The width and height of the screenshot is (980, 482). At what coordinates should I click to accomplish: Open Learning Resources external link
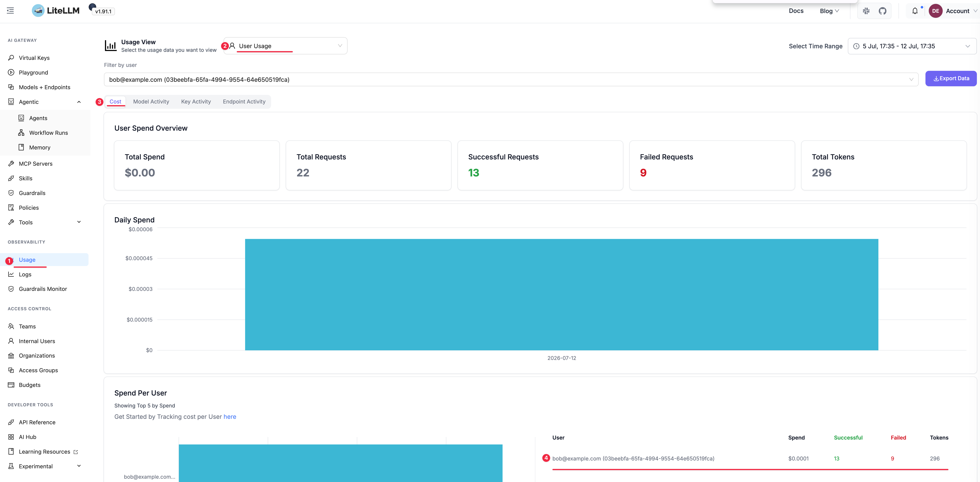click(x=45, y=451)
